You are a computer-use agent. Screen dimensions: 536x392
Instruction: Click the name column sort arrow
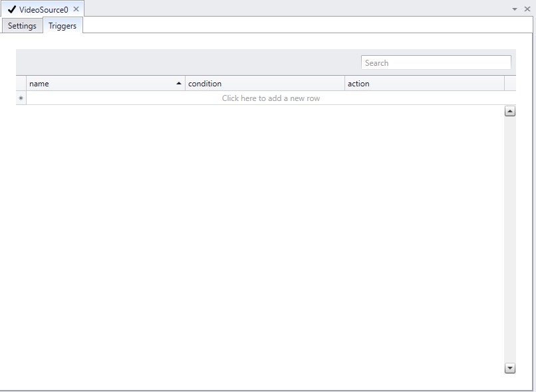click(x=178, y=84)
